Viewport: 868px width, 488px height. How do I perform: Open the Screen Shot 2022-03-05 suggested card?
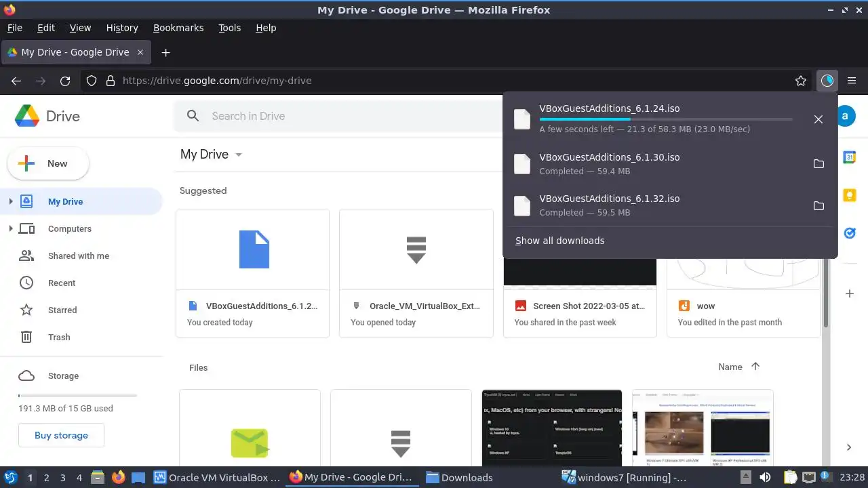coord(580,298)
